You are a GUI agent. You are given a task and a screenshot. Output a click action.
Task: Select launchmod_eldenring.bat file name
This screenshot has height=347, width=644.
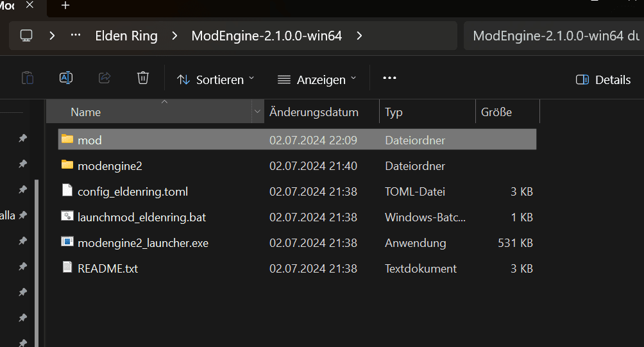[x=142, y=217]
